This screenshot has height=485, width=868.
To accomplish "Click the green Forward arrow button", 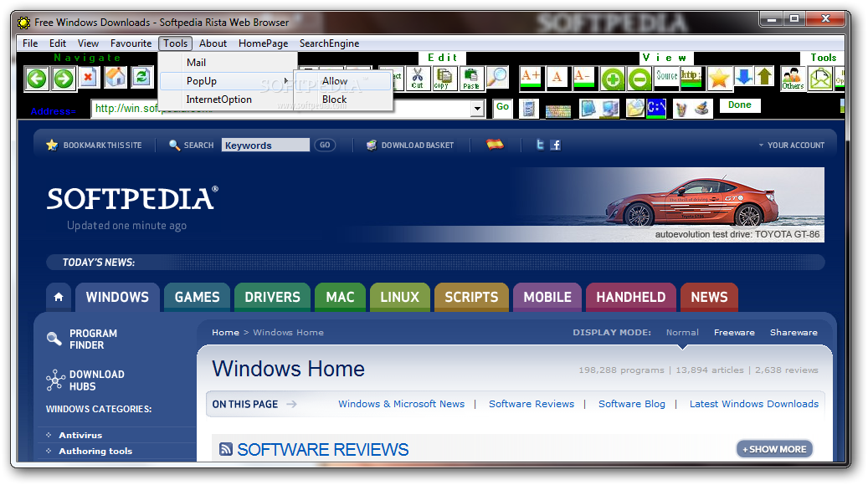I will [x=63, y=78].
